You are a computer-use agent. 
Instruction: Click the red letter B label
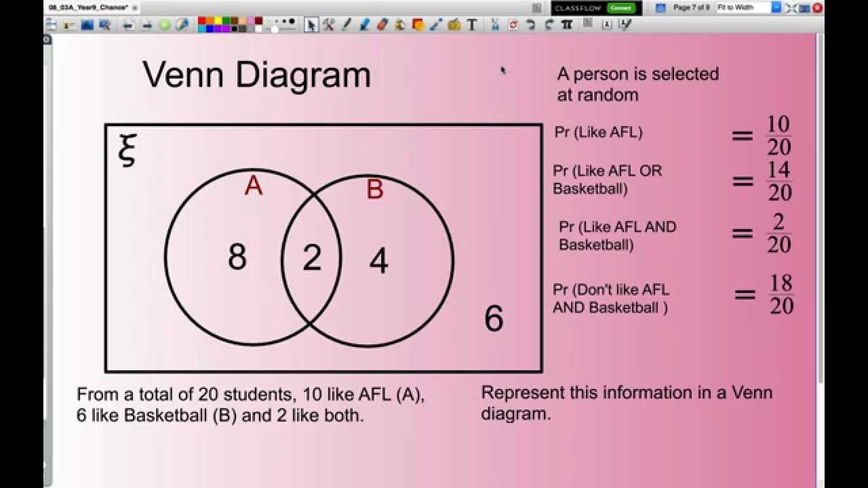[374, 189]
